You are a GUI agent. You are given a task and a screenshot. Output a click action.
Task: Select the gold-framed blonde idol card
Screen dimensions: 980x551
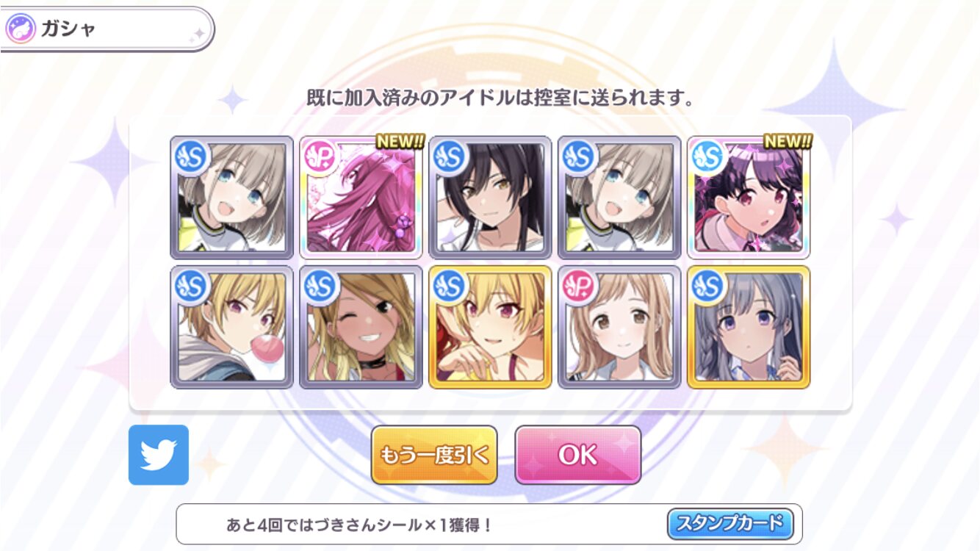coord(490,327)
